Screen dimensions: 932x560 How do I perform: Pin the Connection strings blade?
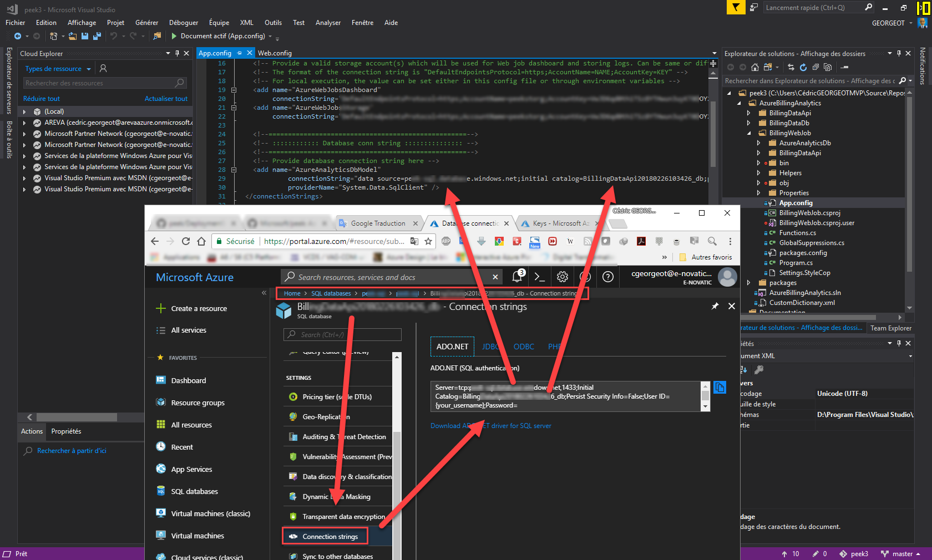click(715, 306)
